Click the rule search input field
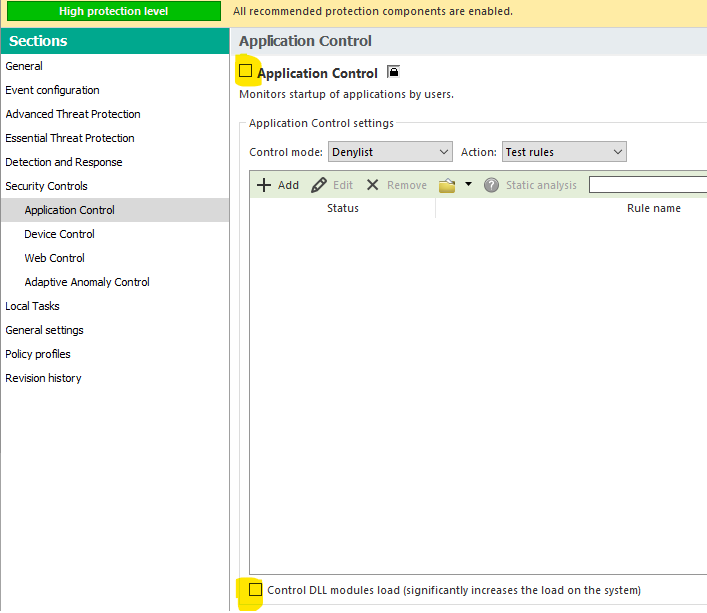The width and height of the screenshot is (707, 613). point(647,185)
